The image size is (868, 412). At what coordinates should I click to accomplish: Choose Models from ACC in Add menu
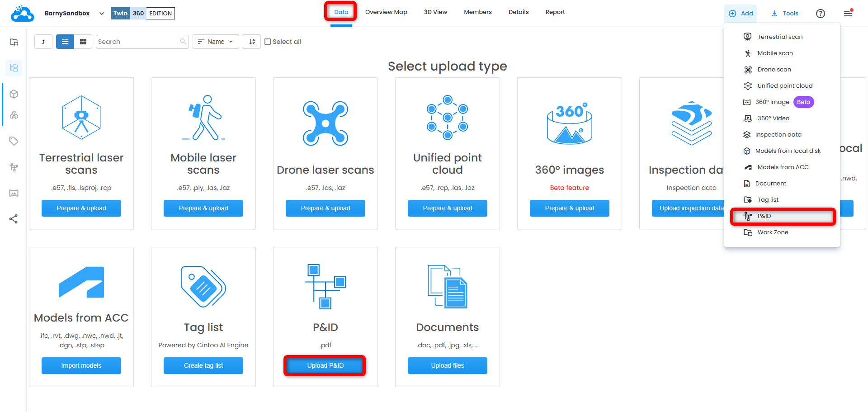(782, 167)
